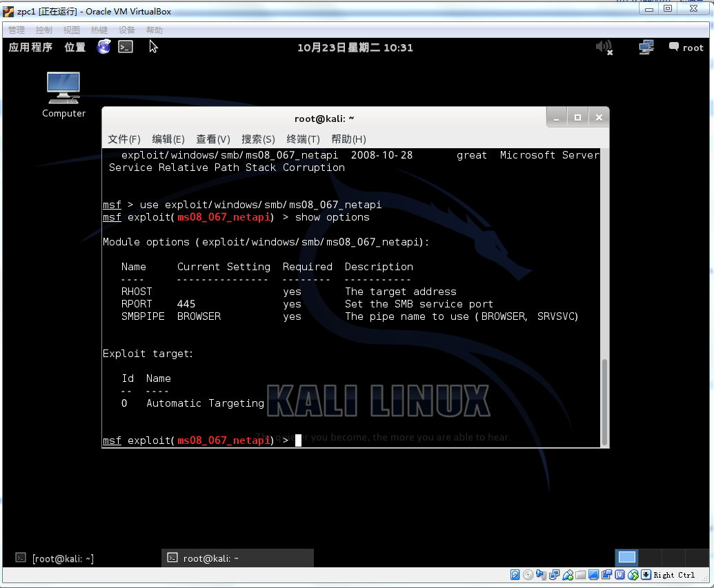Image resolution: width=714 pixels, height=588 pixels.
Task: Click the 'Automatic Targeting' text
Action: point(206,403)
